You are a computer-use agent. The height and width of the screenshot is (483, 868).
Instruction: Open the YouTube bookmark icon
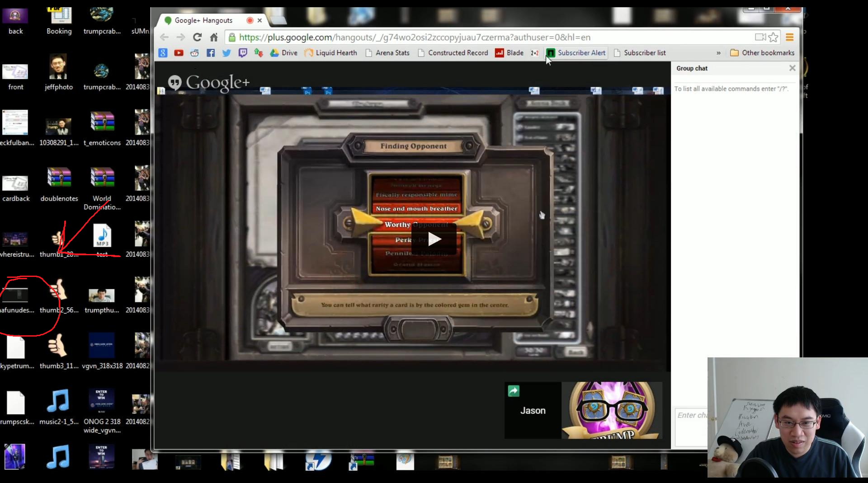(179, 53)
